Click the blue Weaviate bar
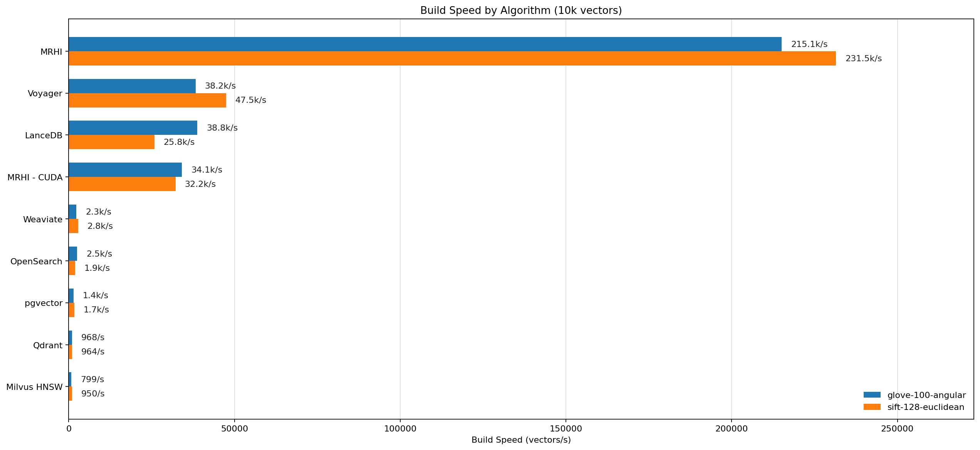Viewport: 980px width, 450px height. 72,212
